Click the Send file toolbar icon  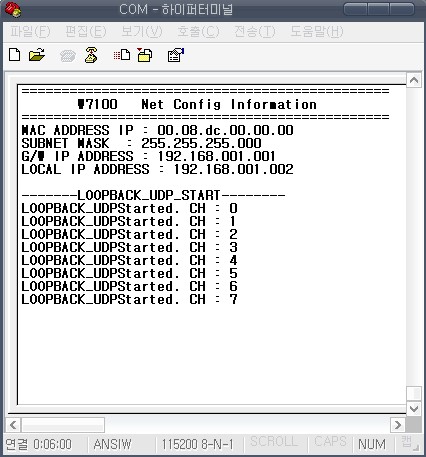(x=122, y=55)
